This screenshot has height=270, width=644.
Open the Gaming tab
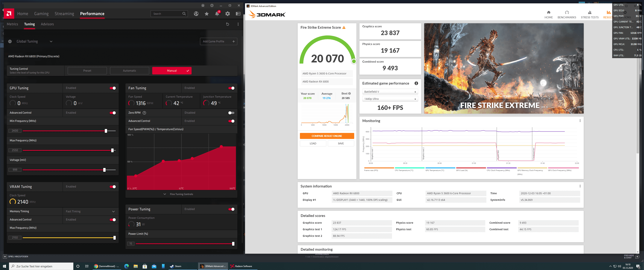coord(42,14)
